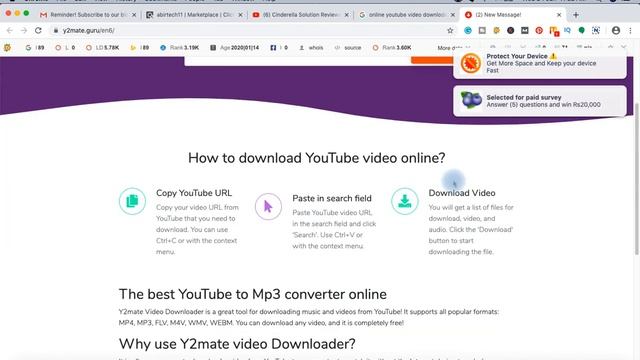Screen dimensions: 640x360
Task: Reload the current page
Action: click(x=38, y=30)
